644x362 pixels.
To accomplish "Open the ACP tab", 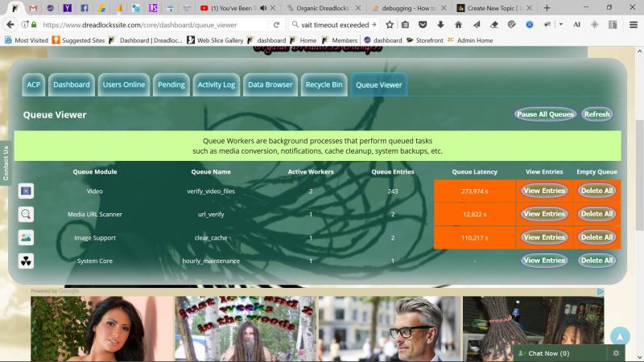I will [33, 84].
